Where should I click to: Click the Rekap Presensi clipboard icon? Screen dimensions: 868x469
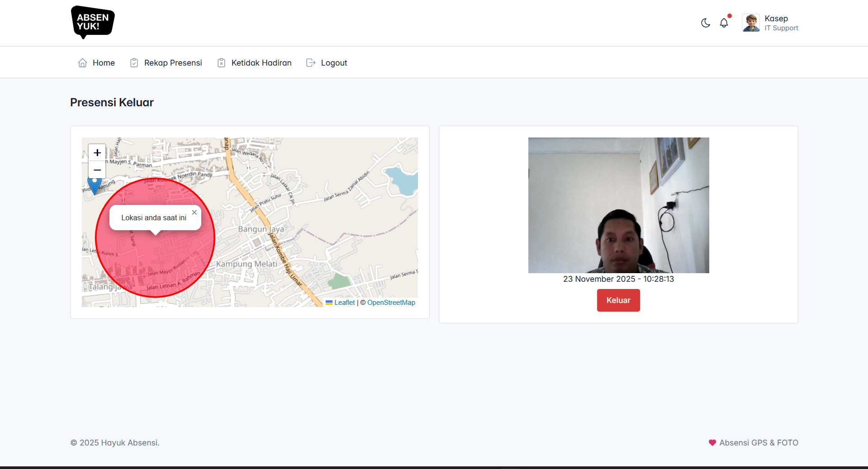click(134, 63)
